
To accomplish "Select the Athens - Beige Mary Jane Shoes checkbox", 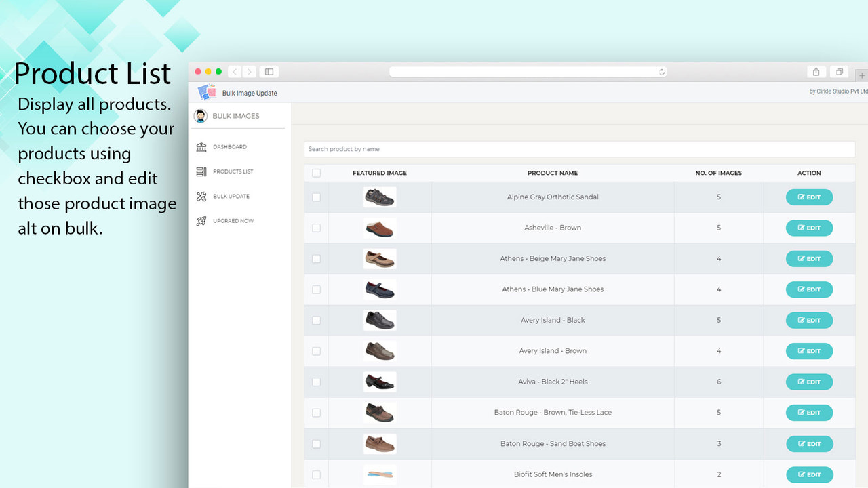I will coord(316,259).
